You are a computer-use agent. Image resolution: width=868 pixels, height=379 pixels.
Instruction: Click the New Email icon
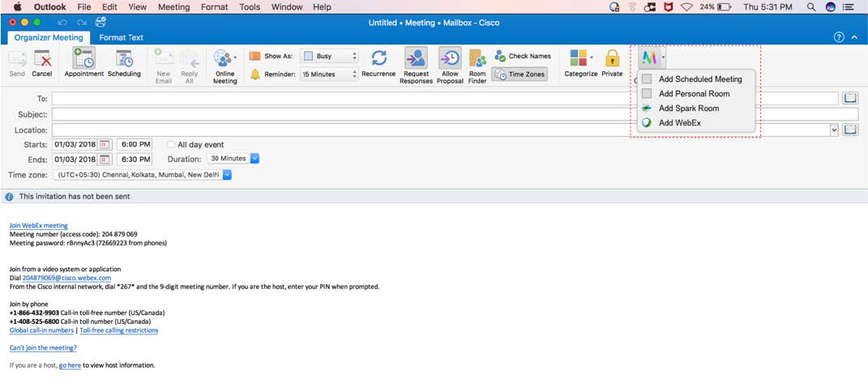tap(164, 57)
